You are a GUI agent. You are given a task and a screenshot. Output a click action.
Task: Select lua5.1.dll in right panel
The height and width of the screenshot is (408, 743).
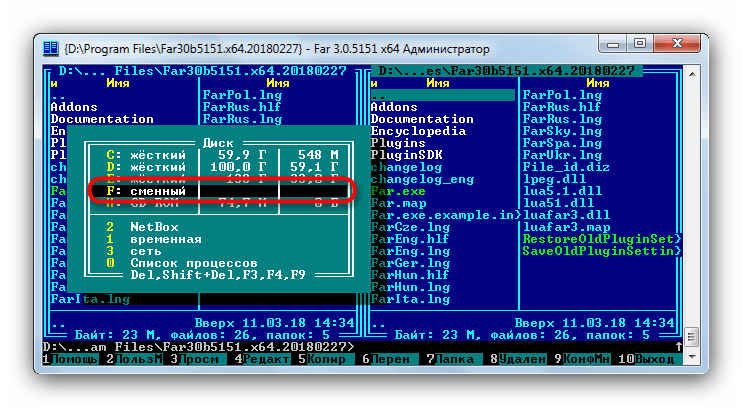click(x=562, y=191)
